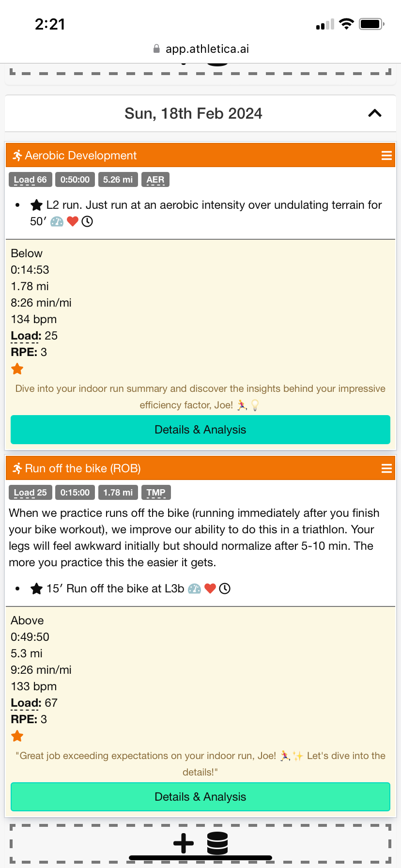This screenshot has height=868, width=401.
Task: Open the Run off the bike hamburger menu
Action: coord(386,468)
